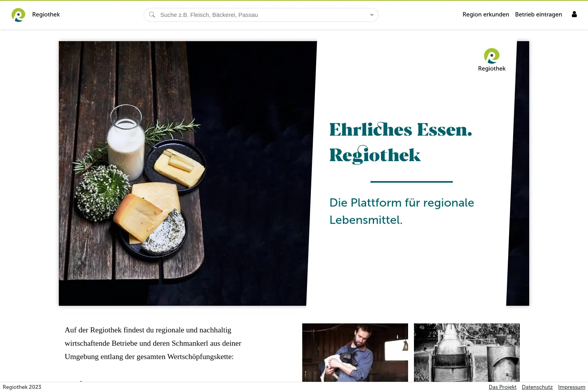Screen dimensions: 588x392
Task: Click the Die Plattform für regionale Lebensmittel subtitle
Action: click(x=402, y=211)
